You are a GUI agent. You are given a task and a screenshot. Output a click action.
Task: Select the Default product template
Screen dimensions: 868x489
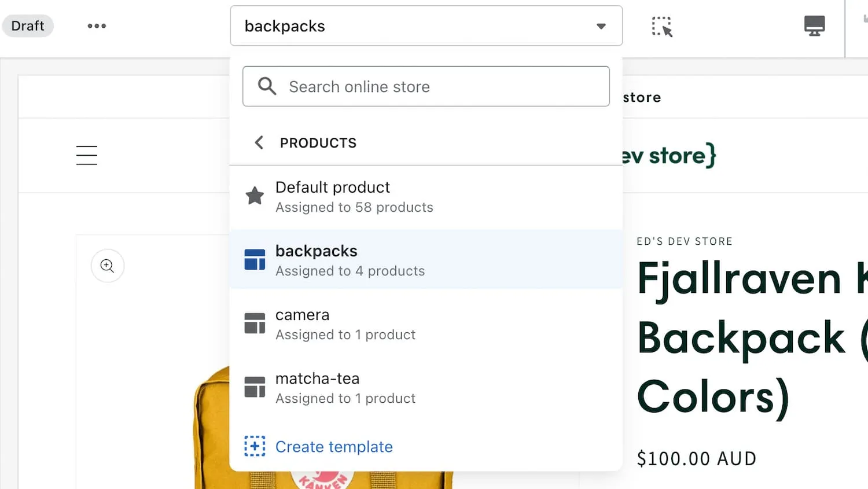[x=426, y=197]
